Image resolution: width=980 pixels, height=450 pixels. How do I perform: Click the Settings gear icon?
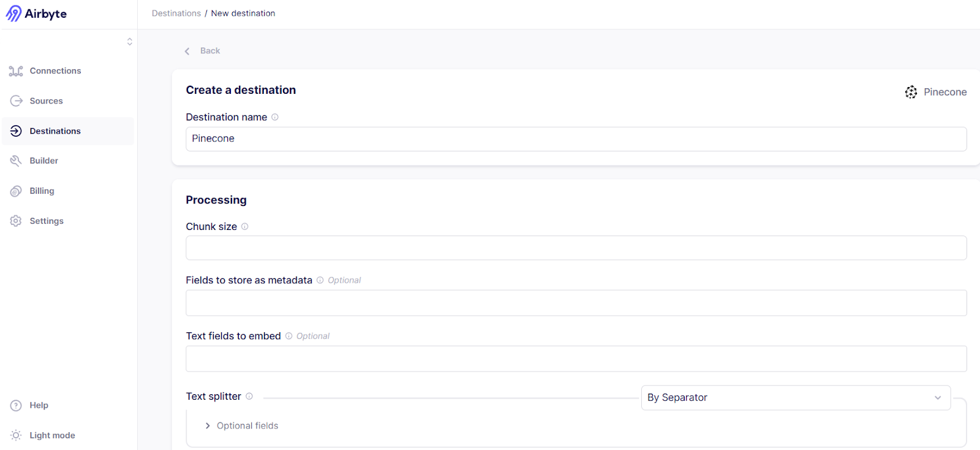(x=16, y=221)
